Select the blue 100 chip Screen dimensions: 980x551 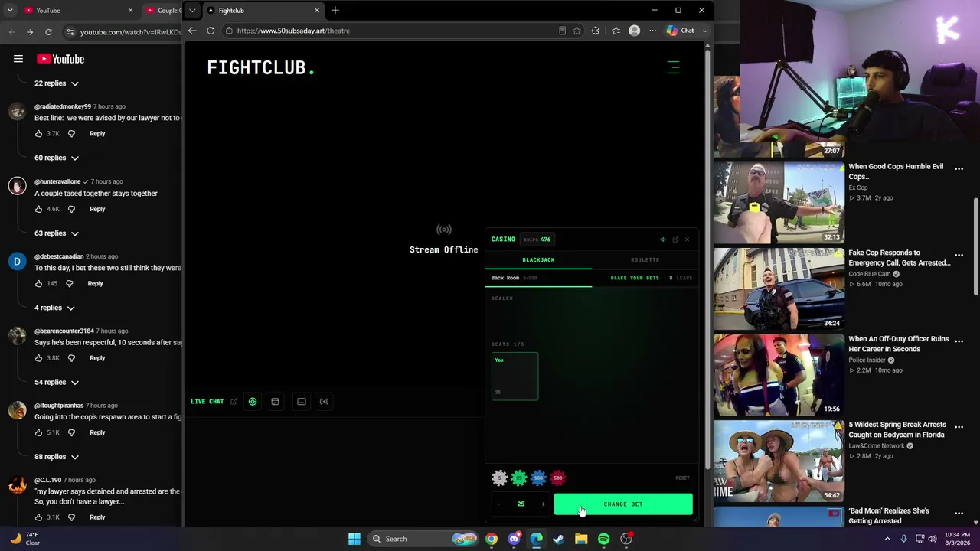538,478
